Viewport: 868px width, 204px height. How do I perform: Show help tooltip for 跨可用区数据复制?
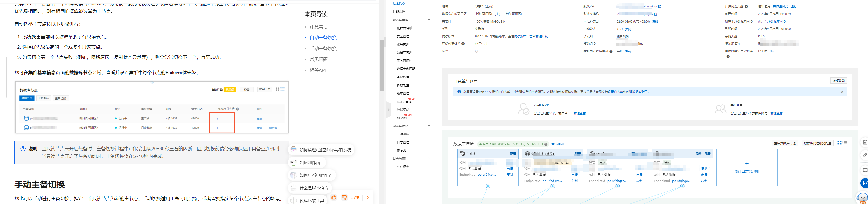[x=611, y=51]
